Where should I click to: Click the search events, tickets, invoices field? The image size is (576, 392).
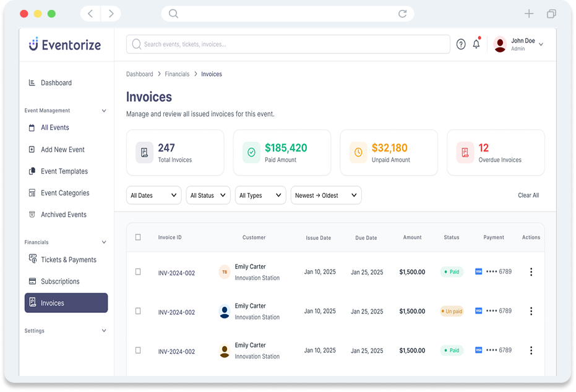288,45
